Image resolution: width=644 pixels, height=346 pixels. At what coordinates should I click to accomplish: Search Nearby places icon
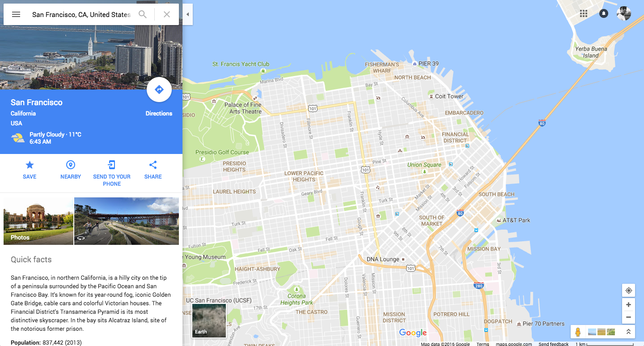(71, 165)
